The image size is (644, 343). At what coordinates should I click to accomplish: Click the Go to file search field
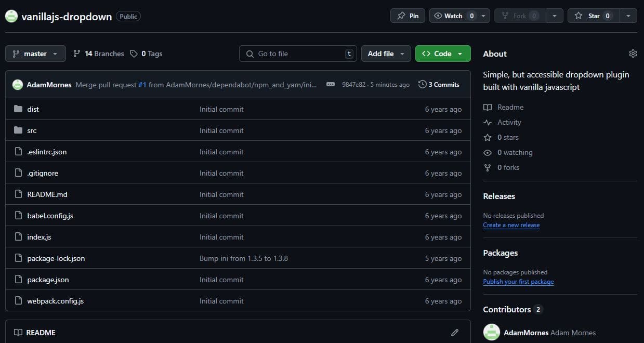click(298, 54)
